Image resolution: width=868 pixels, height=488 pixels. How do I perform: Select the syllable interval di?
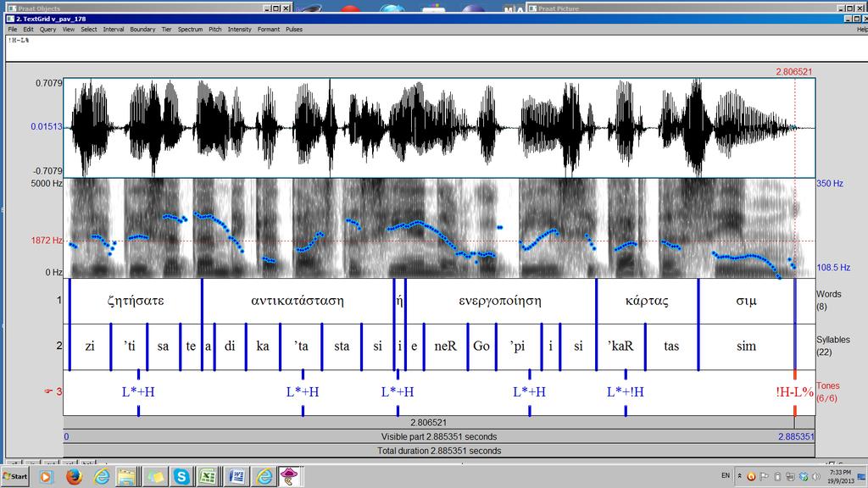[231, 347]
